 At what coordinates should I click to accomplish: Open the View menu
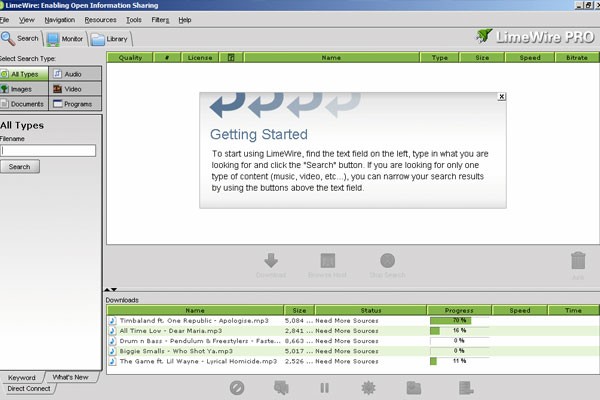coord(27,20)
